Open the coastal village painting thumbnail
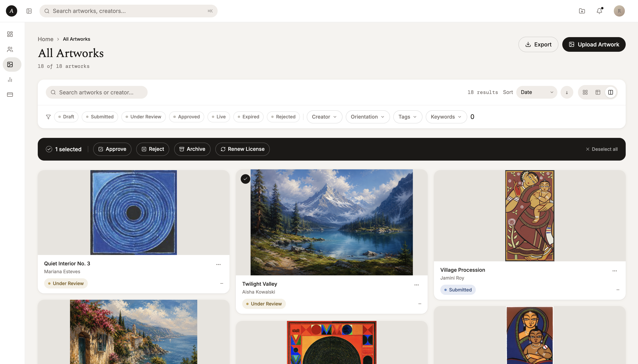This screenshot has width=638, height=364. (133, 332)
